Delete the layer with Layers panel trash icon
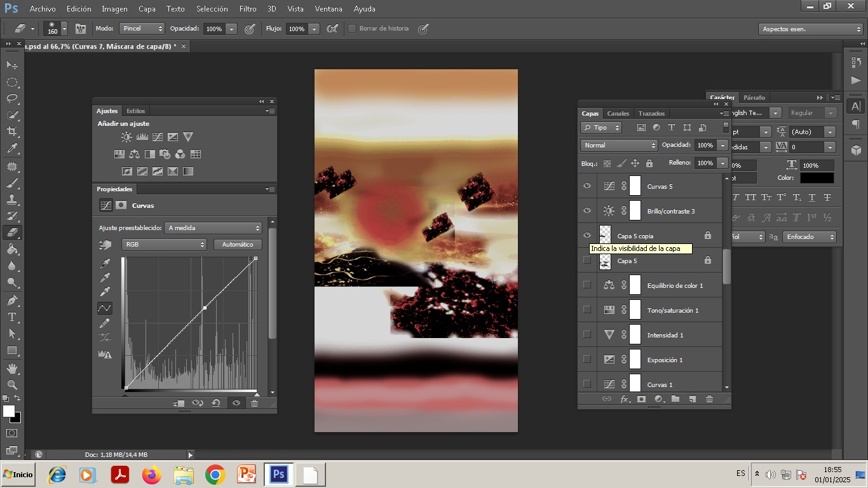This screenshot has width=868, height=488. coord(710,399)
